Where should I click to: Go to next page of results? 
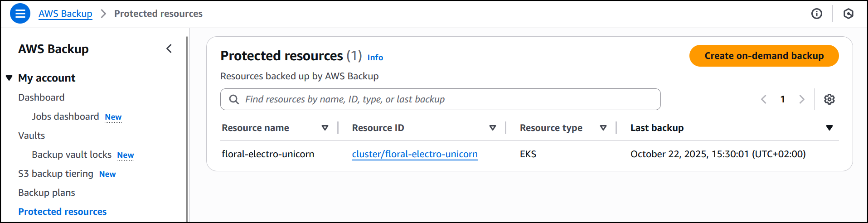(801, 99)
